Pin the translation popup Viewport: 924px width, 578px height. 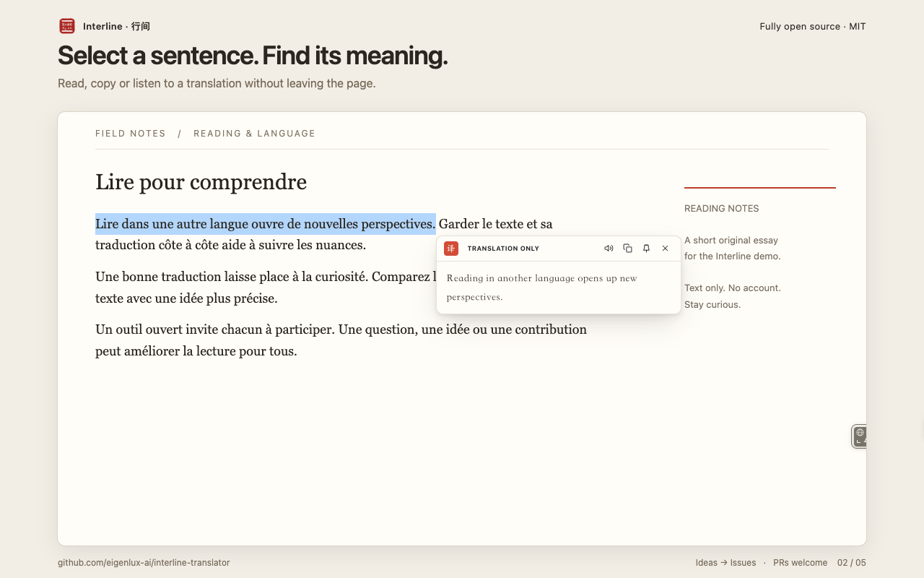click(x=646, y=249)
